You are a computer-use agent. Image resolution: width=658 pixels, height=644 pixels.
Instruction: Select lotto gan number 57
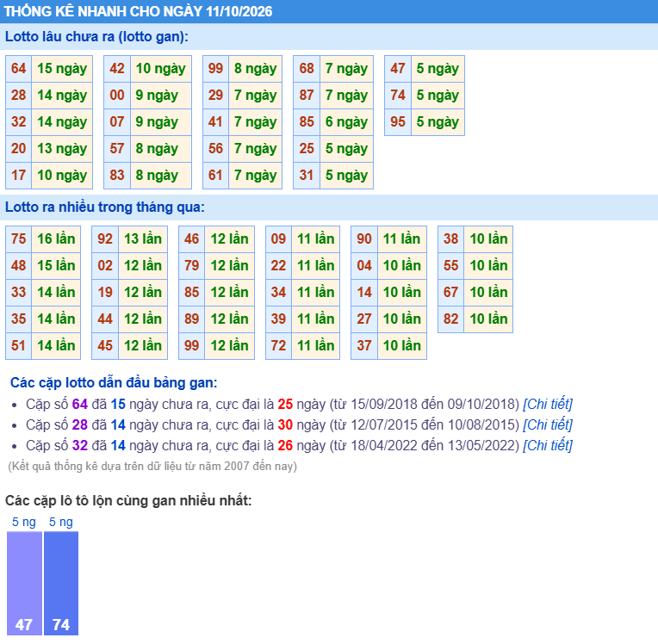coord(117,149)
